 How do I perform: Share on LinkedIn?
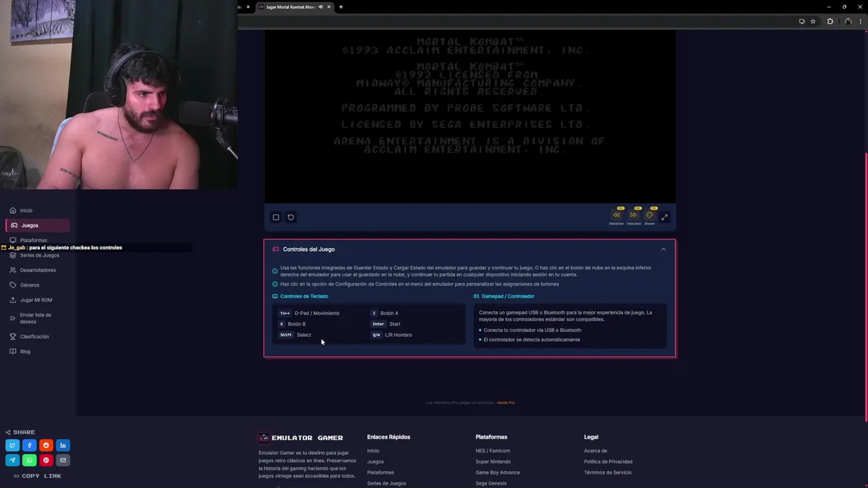(x=63, y=445)
